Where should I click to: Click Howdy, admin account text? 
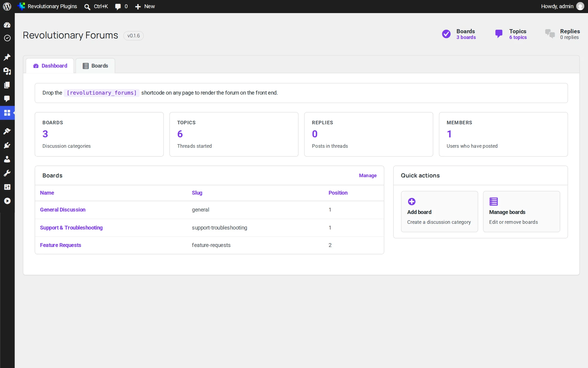click(557, 6)
